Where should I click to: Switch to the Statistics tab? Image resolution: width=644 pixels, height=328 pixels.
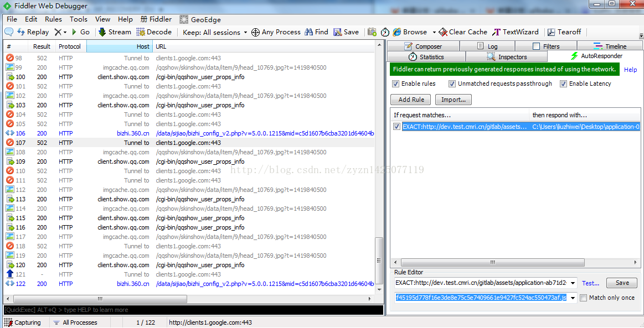tap(426, 56)
